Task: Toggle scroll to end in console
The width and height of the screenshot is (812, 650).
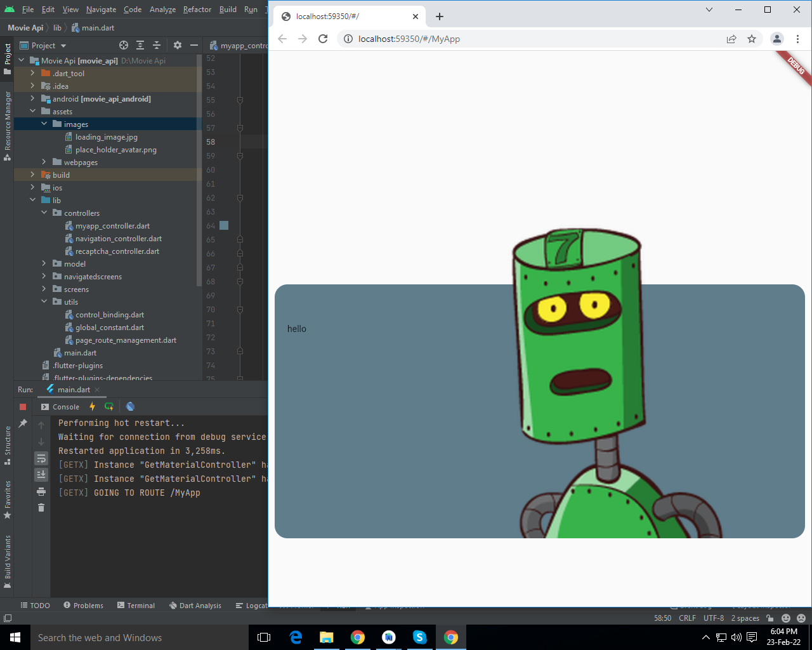Action: (x=41, y=475)
